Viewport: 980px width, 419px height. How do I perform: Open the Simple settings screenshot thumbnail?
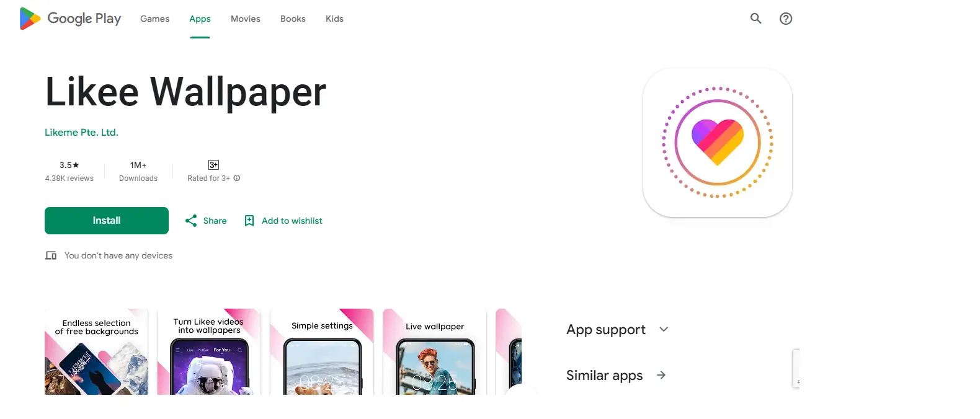322,351
